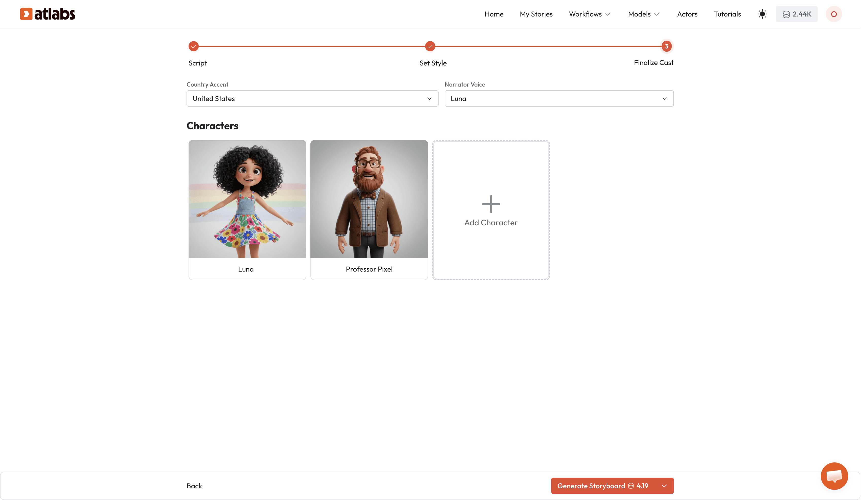Open the Narrator Voice dropdown
868x500 pixels.
pos(559,98)
